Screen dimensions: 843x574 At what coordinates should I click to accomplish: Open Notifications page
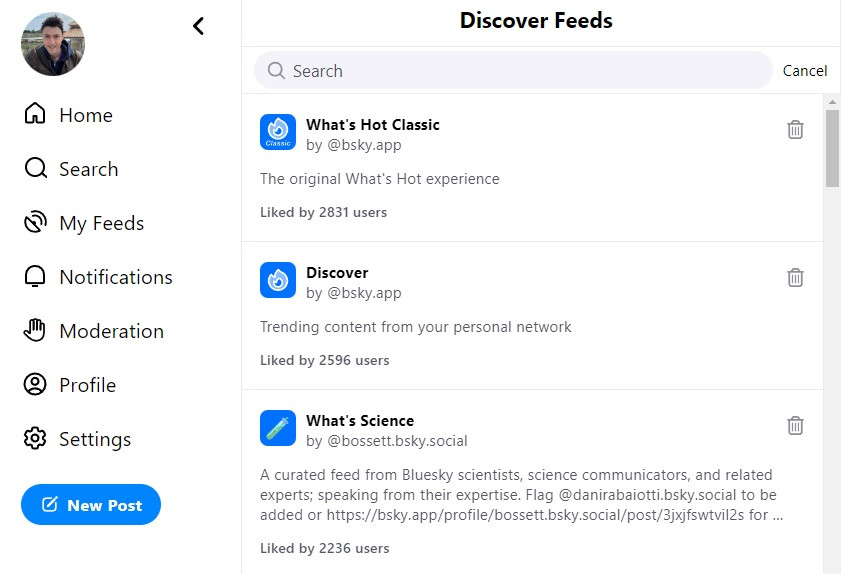(x=116, y=277)
